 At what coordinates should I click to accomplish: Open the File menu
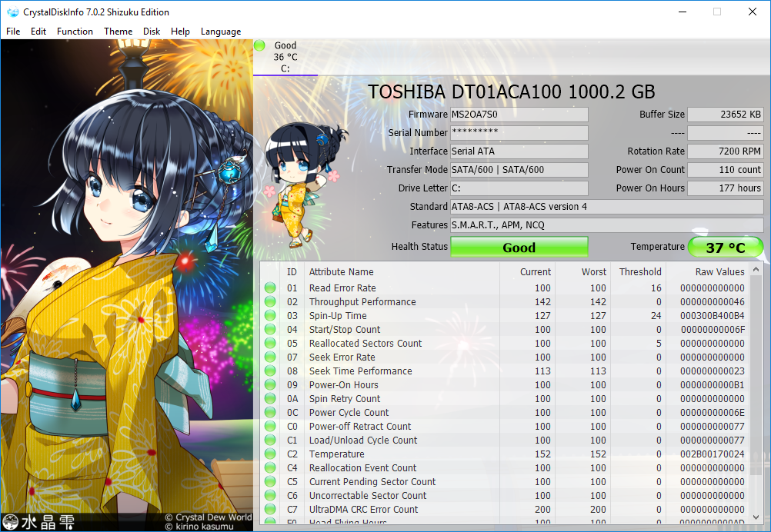pos(13,32)
